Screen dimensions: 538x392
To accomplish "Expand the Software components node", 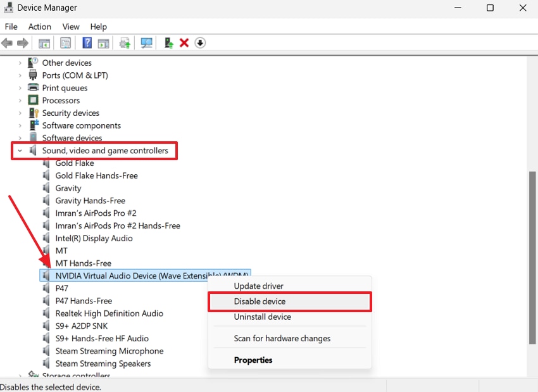I will pyautogui.click(x=20, y=125).
